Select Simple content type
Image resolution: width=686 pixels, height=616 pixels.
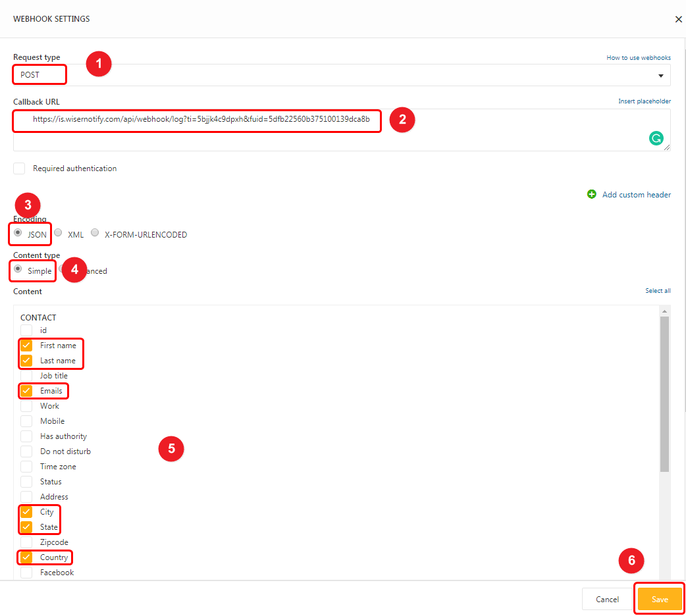click(x=18, y=270)
